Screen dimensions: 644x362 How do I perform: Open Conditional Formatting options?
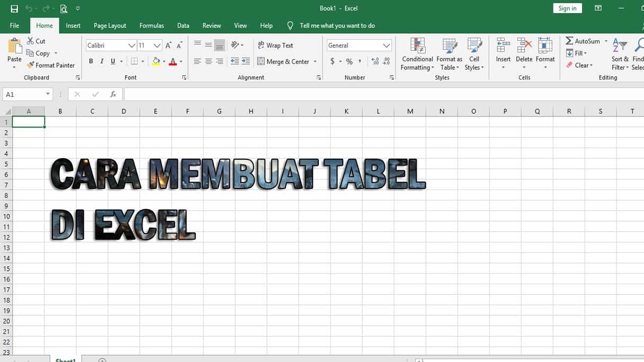pos(417,54)
